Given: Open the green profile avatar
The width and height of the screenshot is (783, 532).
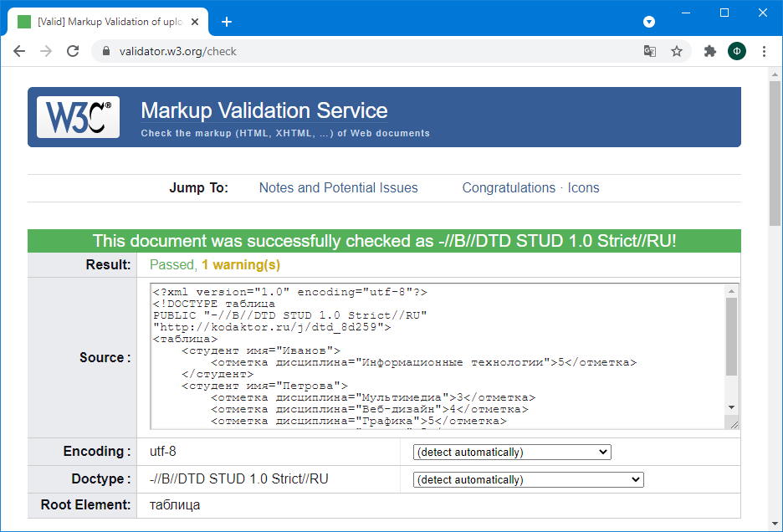Looking at the screenshot, I should (737, 51).
